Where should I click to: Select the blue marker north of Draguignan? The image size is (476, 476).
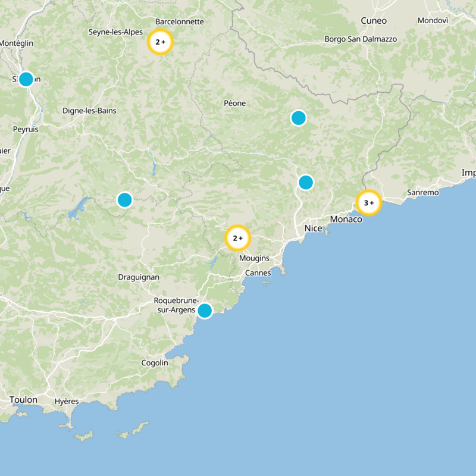pos(125,200)
